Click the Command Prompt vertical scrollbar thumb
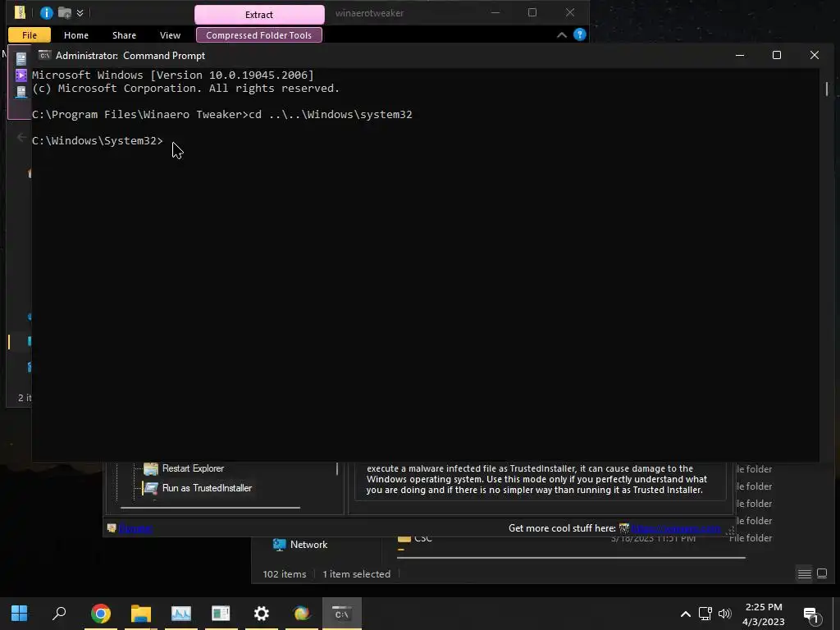 coord(827,89)
